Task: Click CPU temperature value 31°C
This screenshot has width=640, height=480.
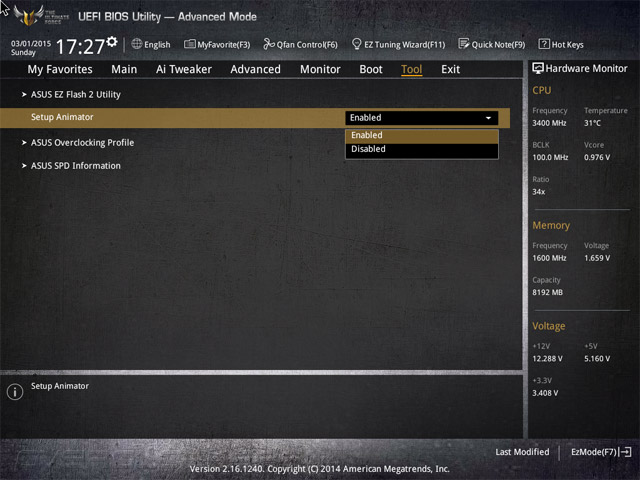Action: click(592, 123)
